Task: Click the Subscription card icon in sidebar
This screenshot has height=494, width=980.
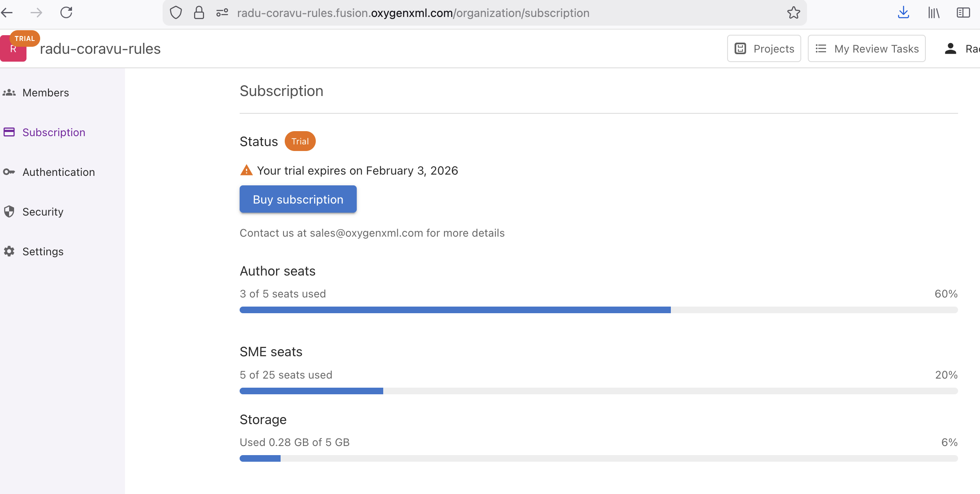Action: click(9, 132)
